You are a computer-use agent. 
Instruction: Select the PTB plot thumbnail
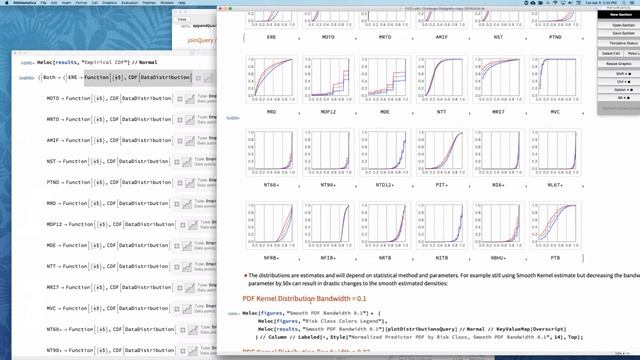pyautogui.click(x=555, y=225)
